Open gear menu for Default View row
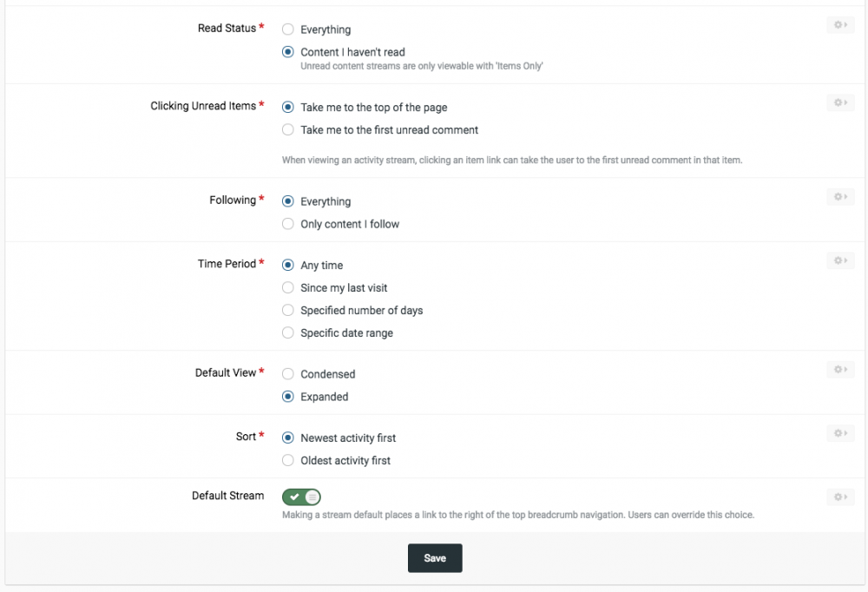The width and height of the screenshot is (868, 592). point(840,370)
